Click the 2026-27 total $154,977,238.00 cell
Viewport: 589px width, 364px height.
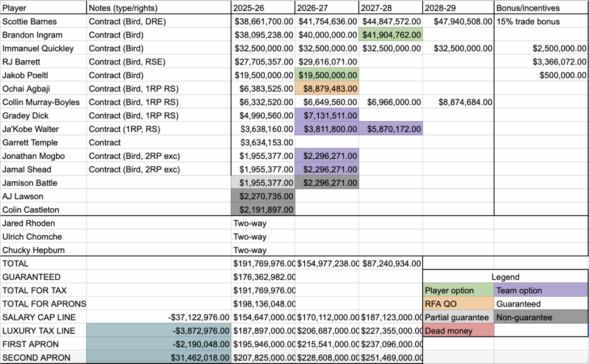[x=327, y=264]
